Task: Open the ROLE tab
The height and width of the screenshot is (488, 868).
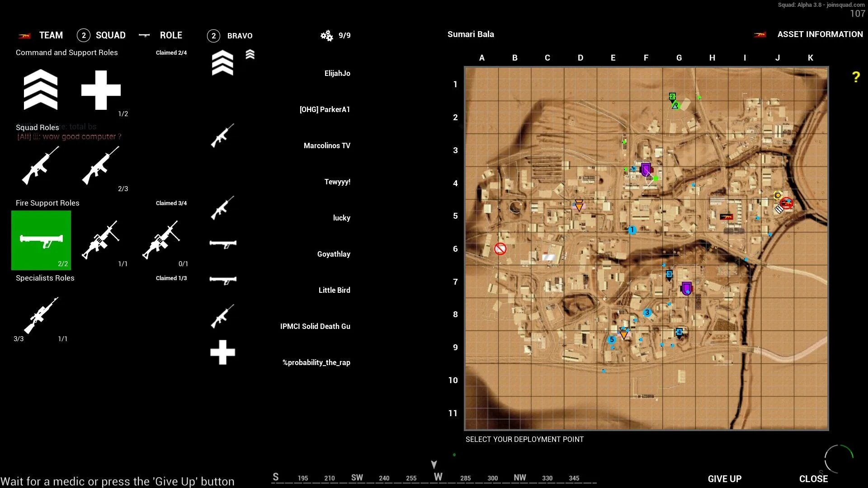Action: (171, 35)
